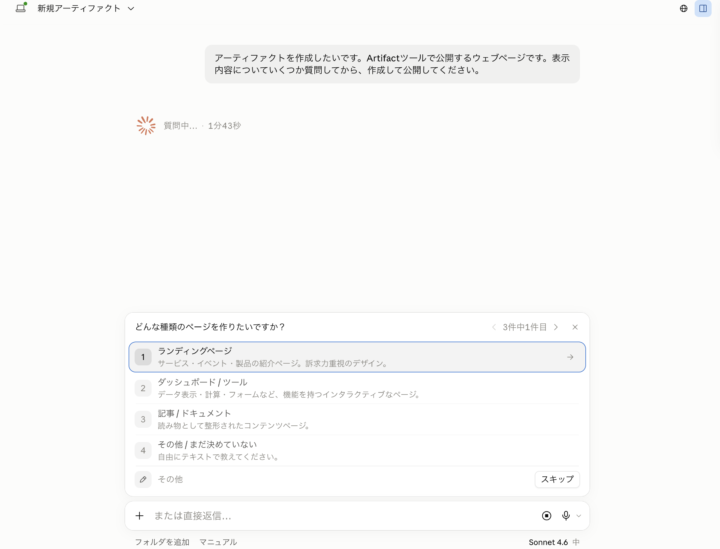This screenshot has width=720, height=549.
Task: Expand the microphone options chevron
Action: tap(579, 516)
